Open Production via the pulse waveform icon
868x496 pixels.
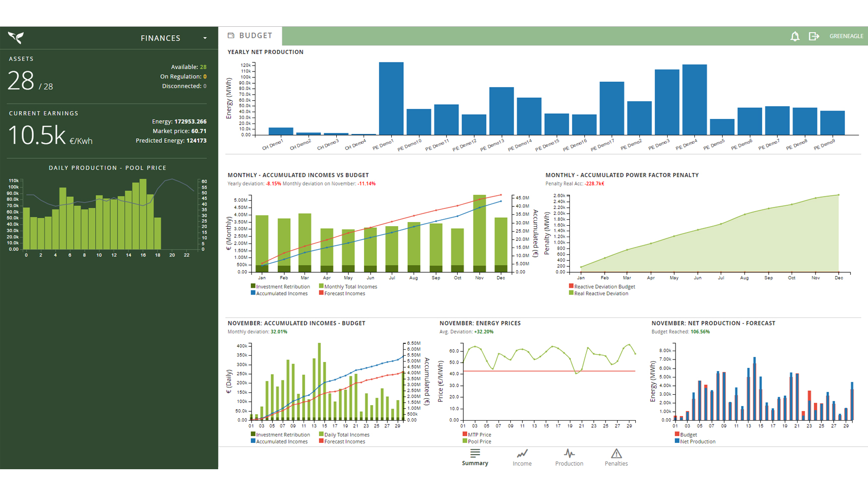[x=569, y=453]
